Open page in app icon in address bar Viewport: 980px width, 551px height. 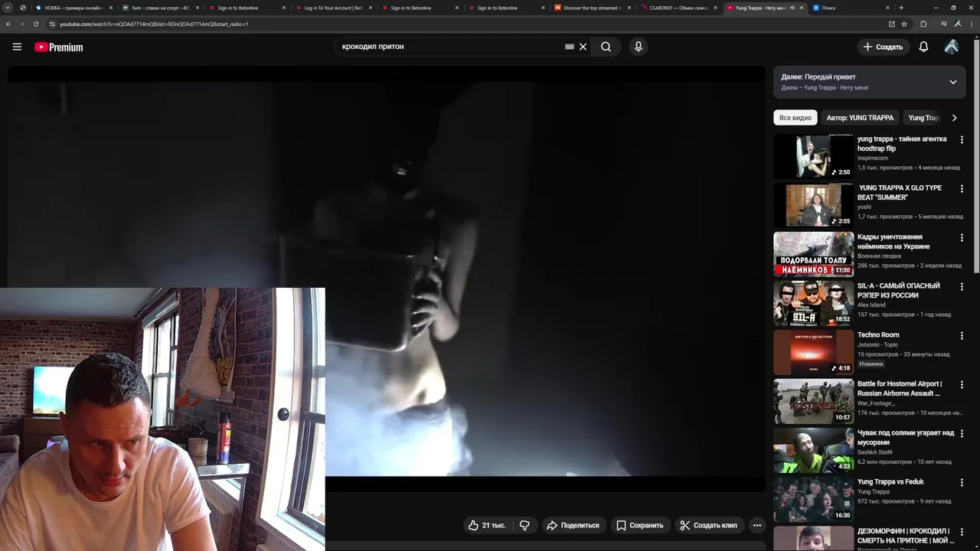(891, 24)
